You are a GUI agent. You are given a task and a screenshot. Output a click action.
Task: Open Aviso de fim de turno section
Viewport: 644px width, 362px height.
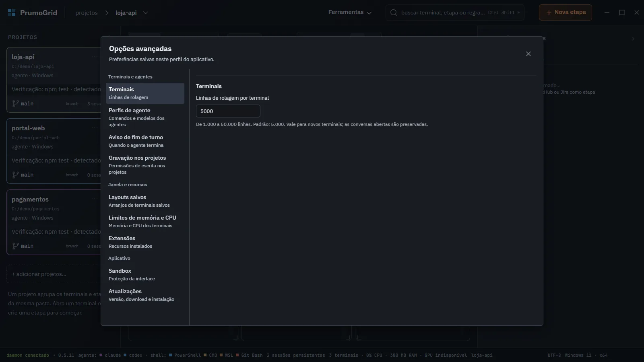coord(145,141)
